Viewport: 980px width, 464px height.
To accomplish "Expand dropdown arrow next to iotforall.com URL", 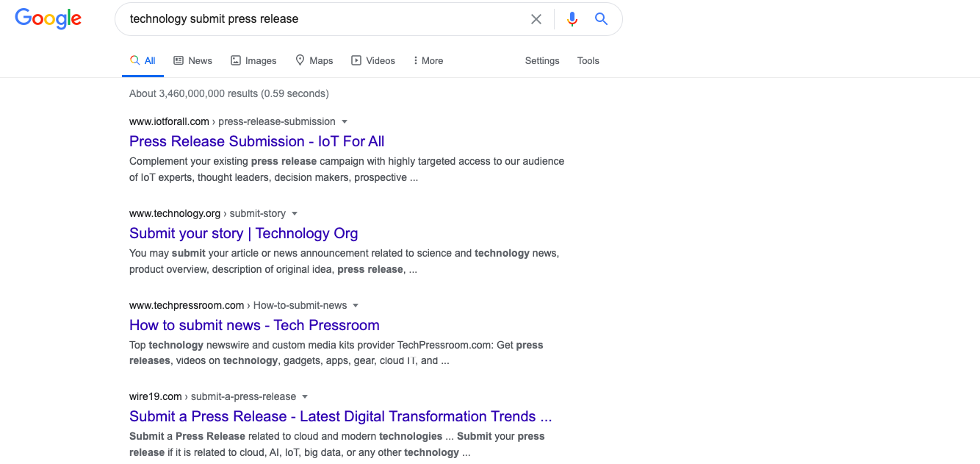I will click(345, 122).
